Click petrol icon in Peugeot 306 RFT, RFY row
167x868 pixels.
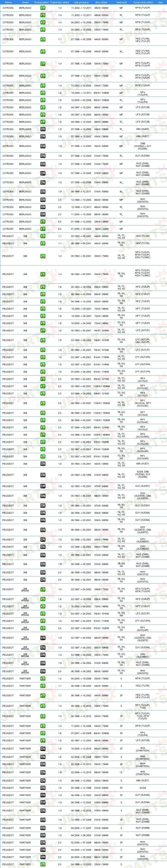tap(43, 403)
